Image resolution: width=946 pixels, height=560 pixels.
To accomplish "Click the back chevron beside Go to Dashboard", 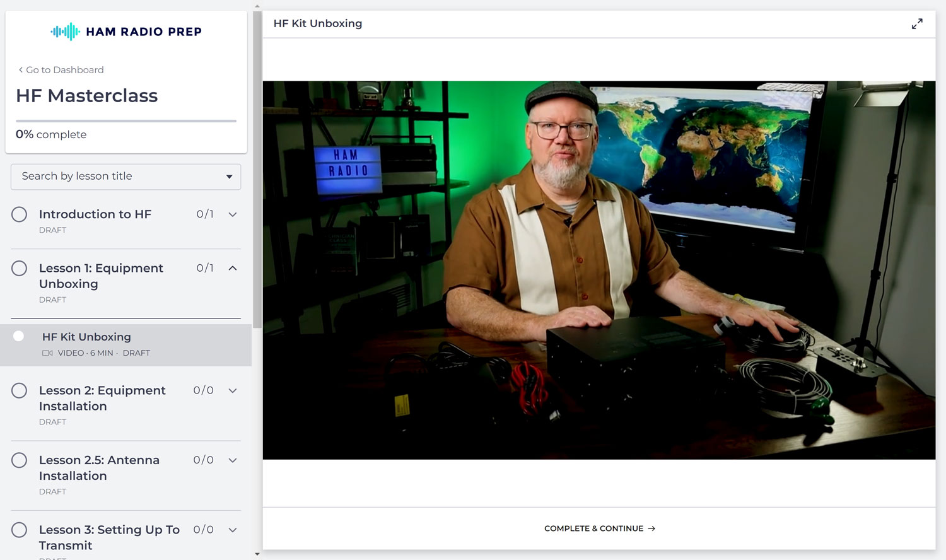I will [x=21, y=70].
